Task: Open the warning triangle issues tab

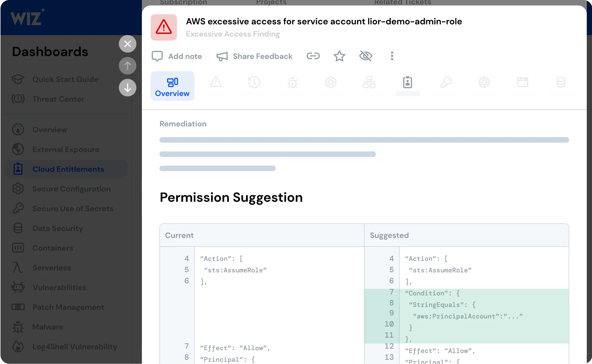Action: [x=216, y=83]
